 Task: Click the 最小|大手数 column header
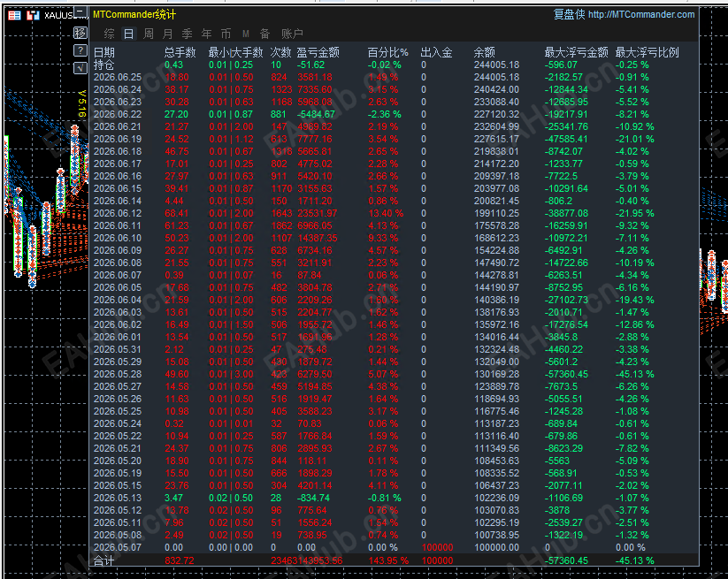236,52
